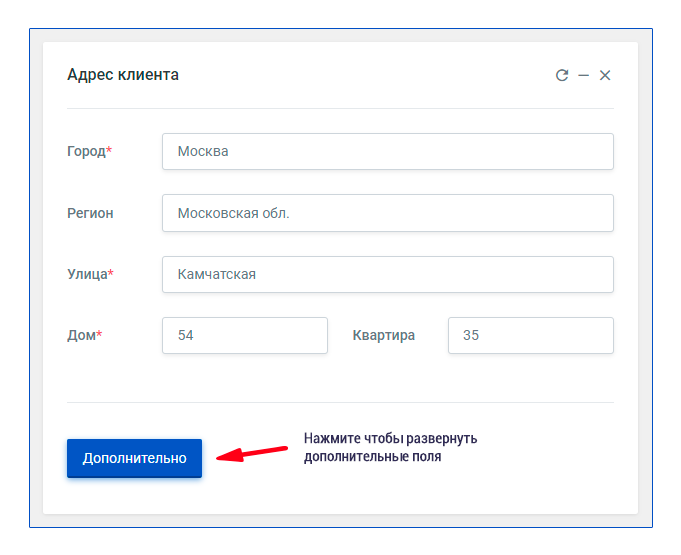The image size is (681, 555).
Task: Close the Адрес клиента panel
Action: (x=605, y=75)
